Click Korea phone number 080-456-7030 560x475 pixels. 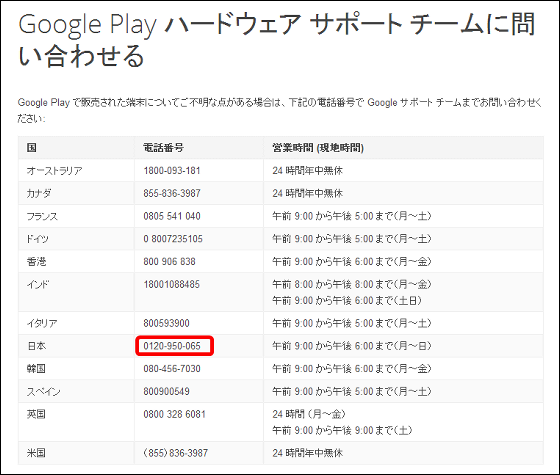[172, 369]
